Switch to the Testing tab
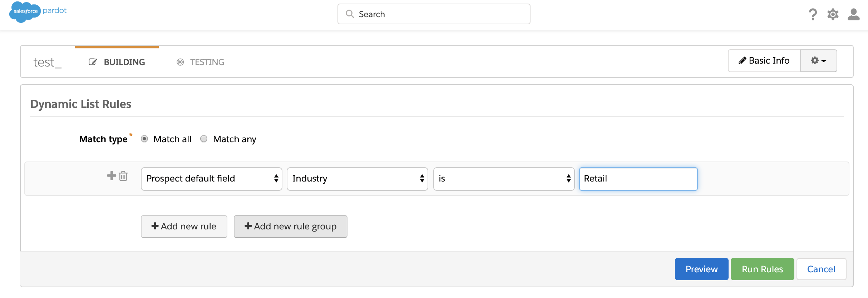868x298 pixels. pos(201,62)
